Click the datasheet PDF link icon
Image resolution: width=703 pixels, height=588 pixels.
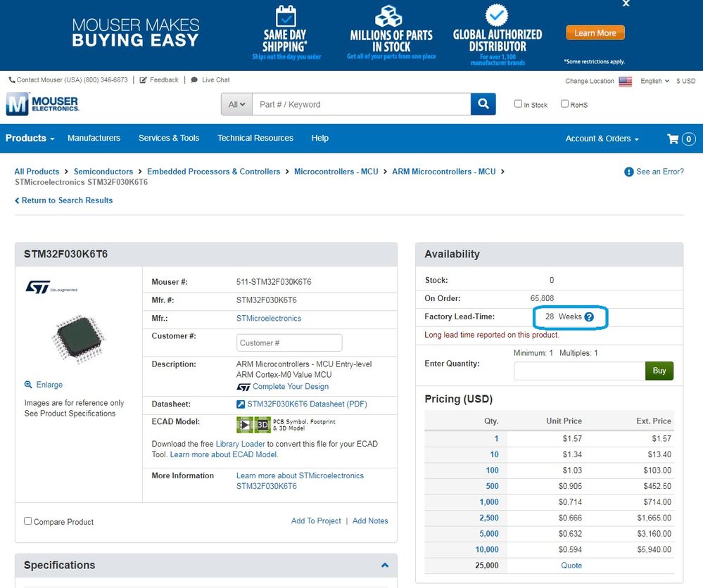pos(240,404)
